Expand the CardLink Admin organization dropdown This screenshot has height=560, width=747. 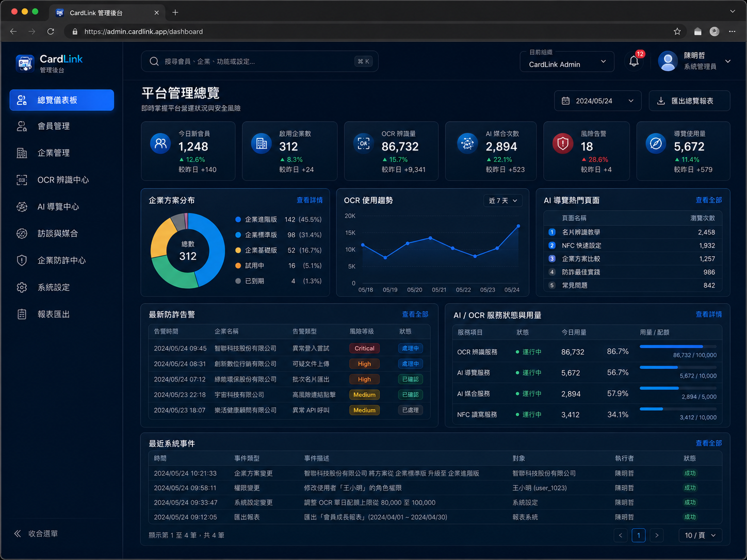(567, 61)
